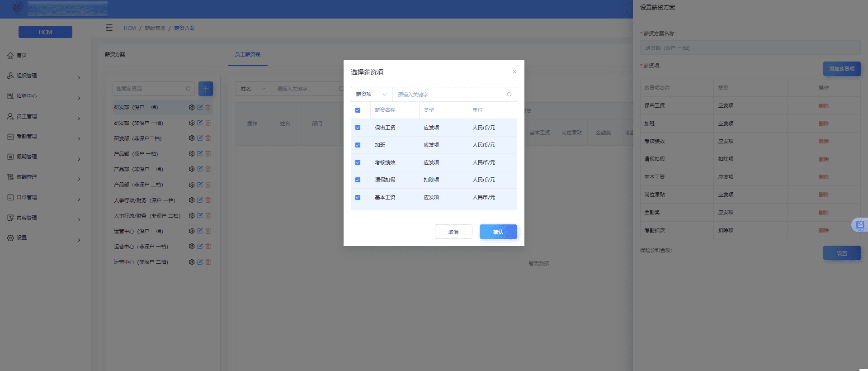Toggle the select-all checkbox in the table header
Image resolution: width=868 pixels, height=371 pixels.
pos(358,110)
